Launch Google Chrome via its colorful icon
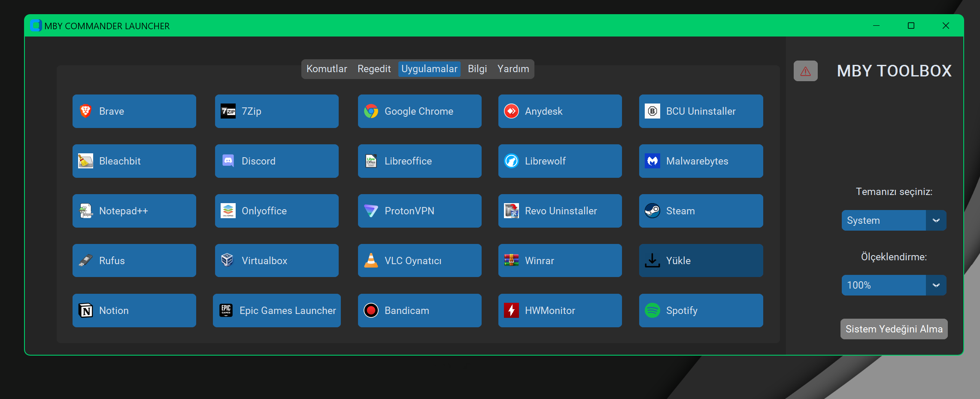Screen dimensions: 980x399 (x=371, y=111)
